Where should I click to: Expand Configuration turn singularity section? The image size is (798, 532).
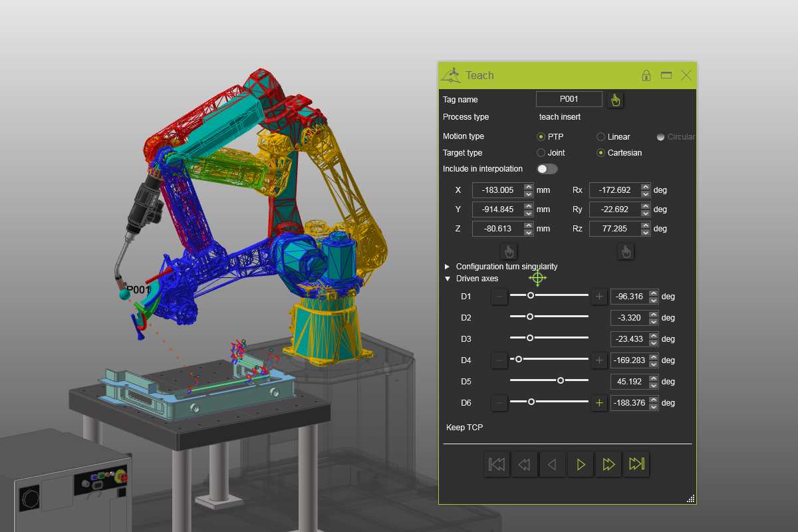(x=447, y=267)
